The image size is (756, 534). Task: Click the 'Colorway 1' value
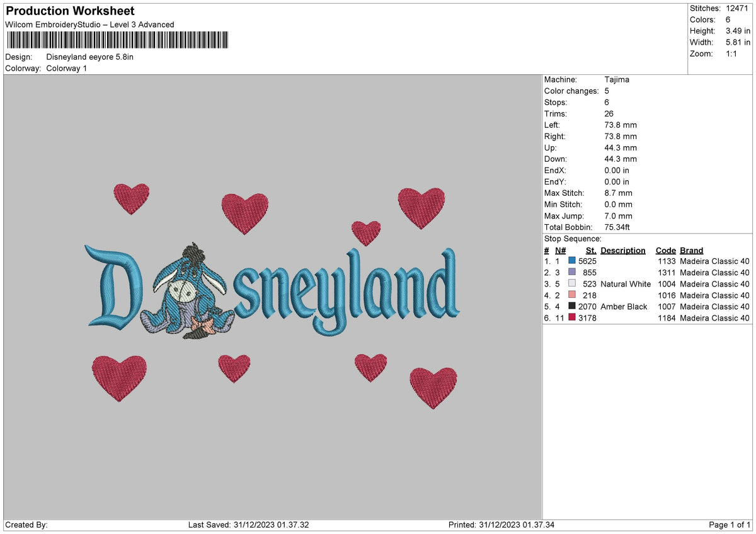[67, 68]
